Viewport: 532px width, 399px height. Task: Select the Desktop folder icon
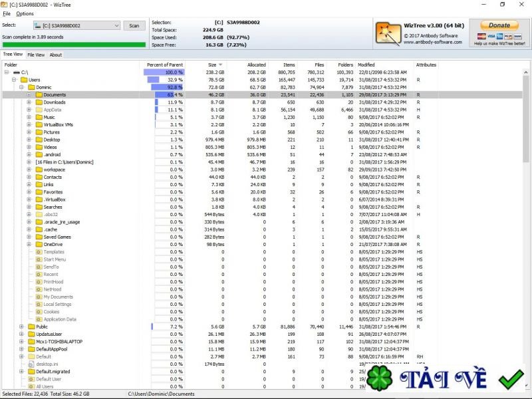tap(39, 140)
